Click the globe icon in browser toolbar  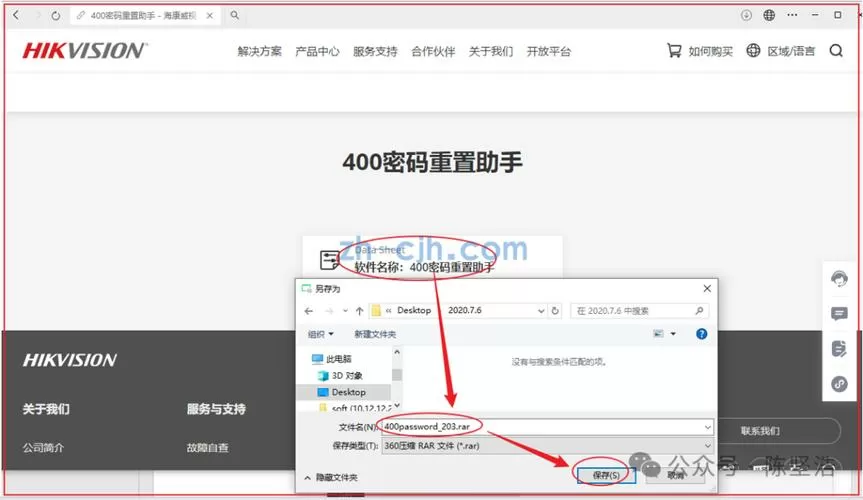tap(769, 15)
